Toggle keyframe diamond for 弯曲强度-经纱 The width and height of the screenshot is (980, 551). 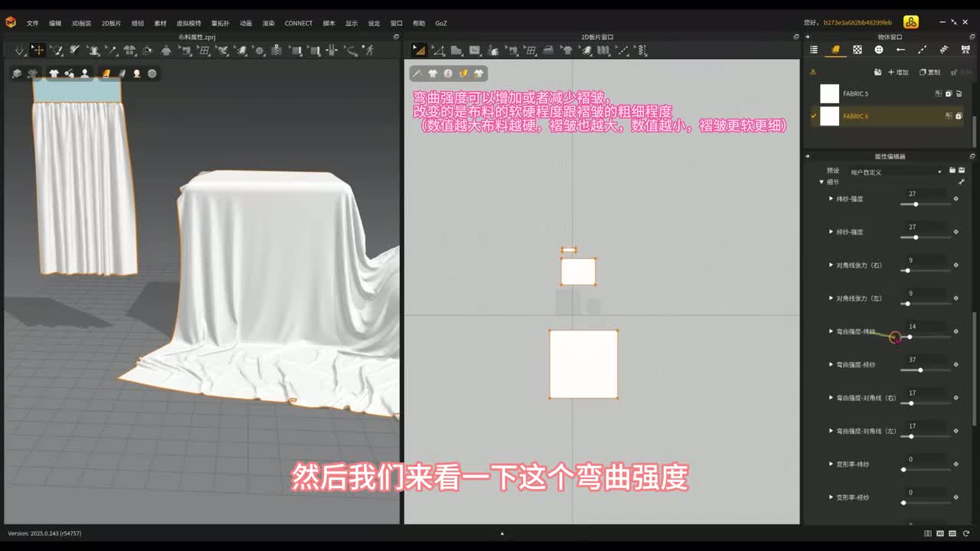955,365
